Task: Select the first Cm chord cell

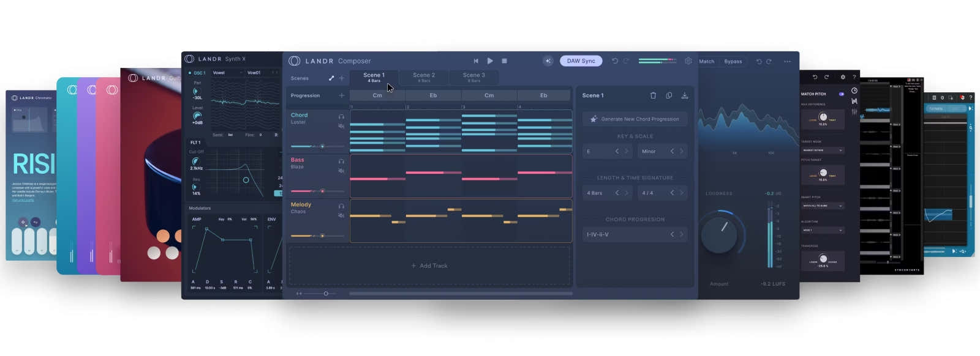Action: point(377,95)
